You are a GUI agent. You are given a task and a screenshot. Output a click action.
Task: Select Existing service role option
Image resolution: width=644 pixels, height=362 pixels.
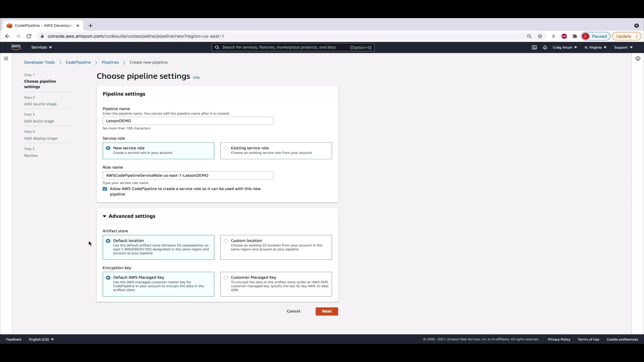click(x=226, y=148)
